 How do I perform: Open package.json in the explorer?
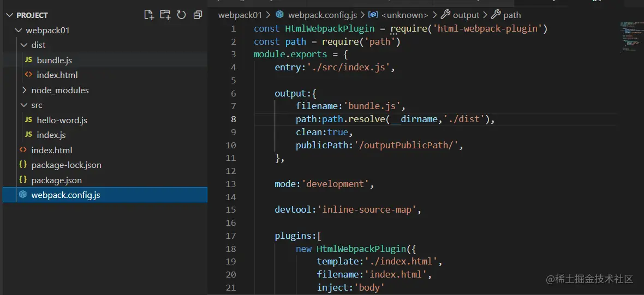point(56,180)
